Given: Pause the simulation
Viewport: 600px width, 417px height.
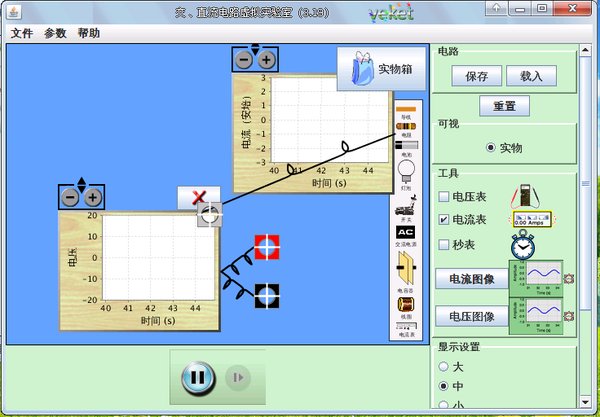Looking at the screenshot, I should (x=197, y=378).
